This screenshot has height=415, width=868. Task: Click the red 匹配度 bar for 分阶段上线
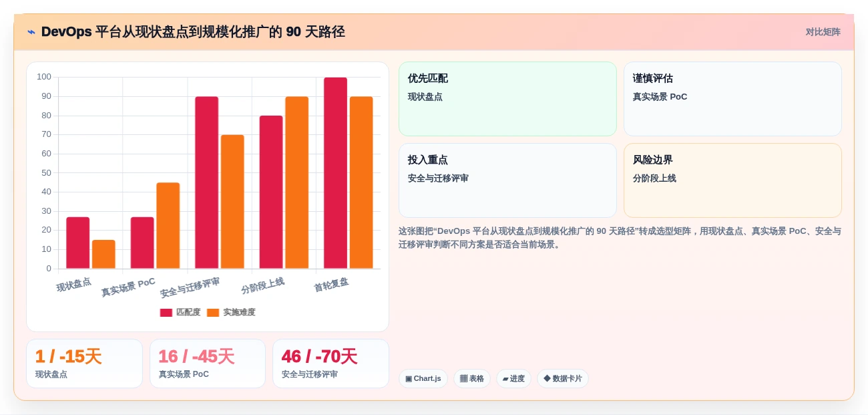(x=271, y=192)
